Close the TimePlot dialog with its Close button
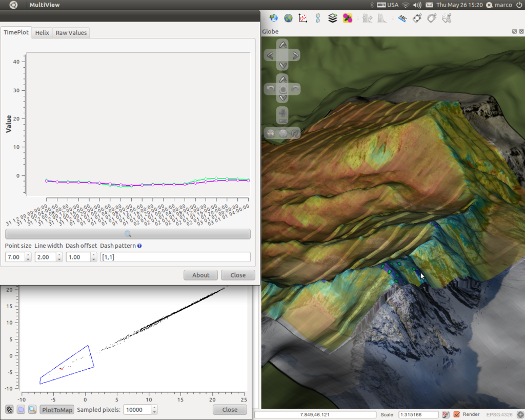525x420 pixels. (238, 275)
